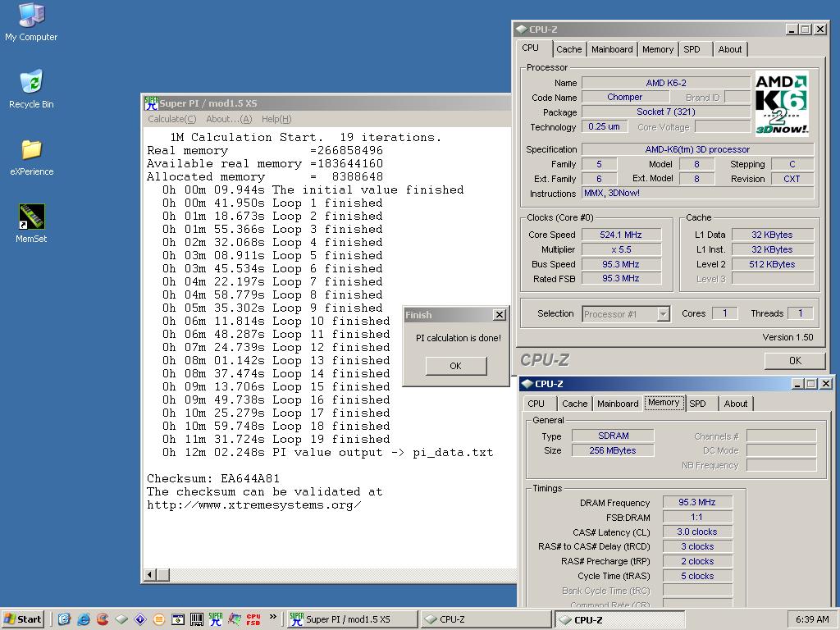Click the Package field Socket 7 (321)
Screen dimensions: 840x630
666,112
